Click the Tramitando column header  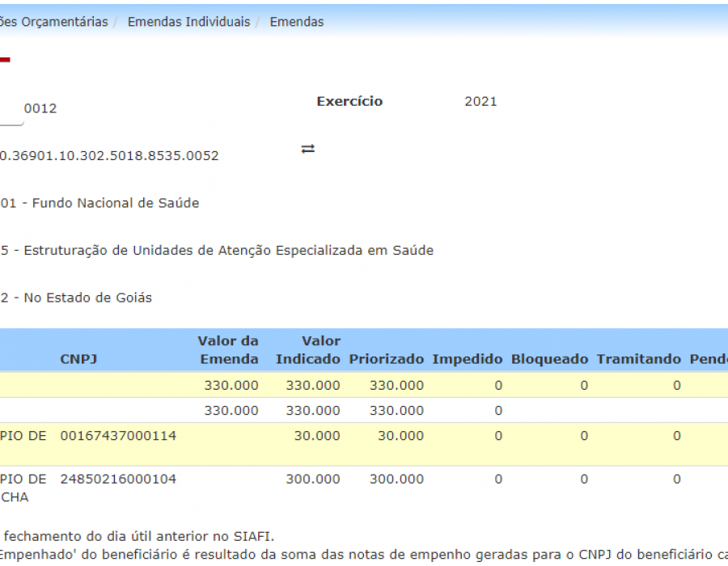tap(638, 359)
